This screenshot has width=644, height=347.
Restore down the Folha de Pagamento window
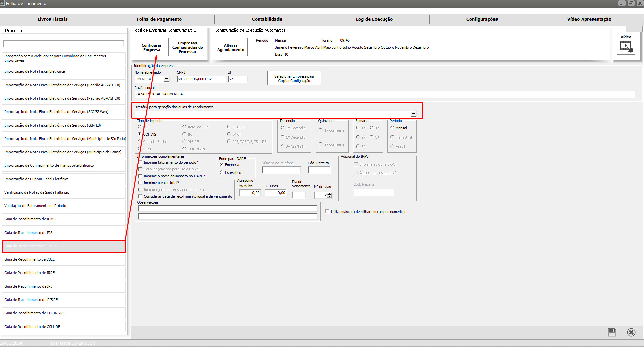[631, 3]
